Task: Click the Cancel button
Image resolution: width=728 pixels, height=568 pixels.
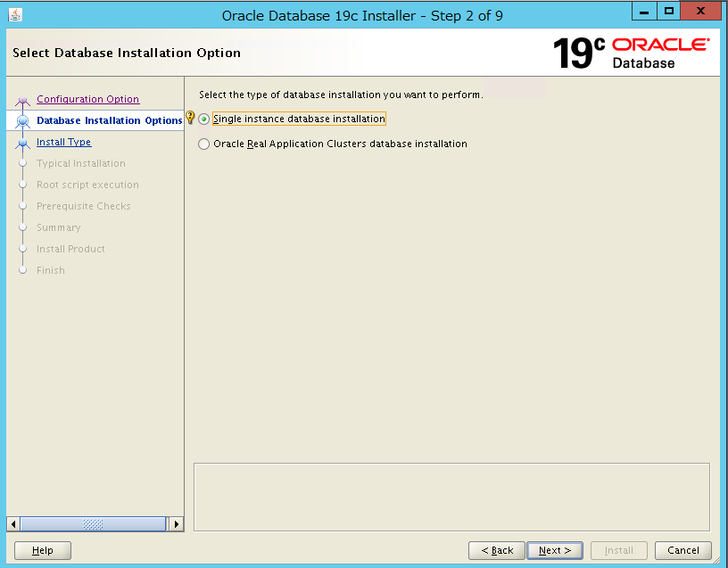Action: 682,550
